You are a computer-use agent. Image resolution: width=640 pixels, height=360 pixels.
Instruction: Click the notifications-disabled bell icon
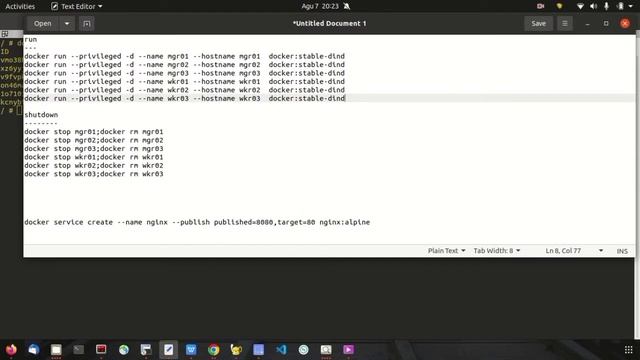[x=347, y=6]
